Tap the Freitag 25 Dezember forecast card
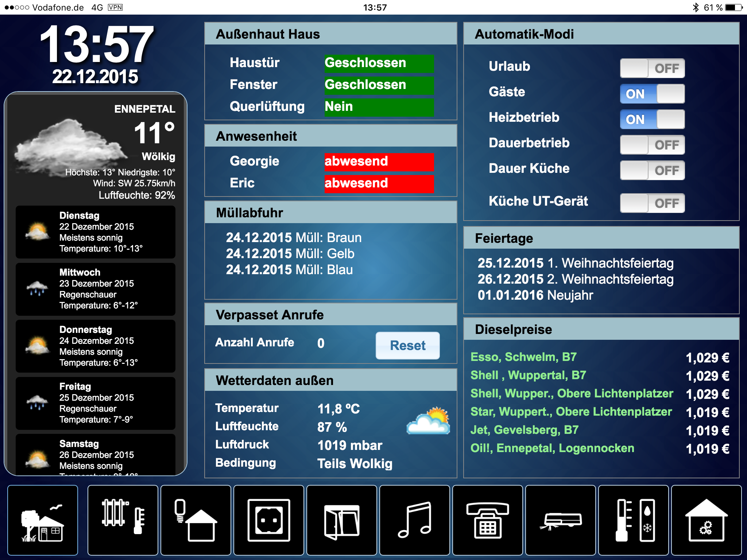Viewport: 747px width, 560px height. pyautogui.click(x=96, y=403)
